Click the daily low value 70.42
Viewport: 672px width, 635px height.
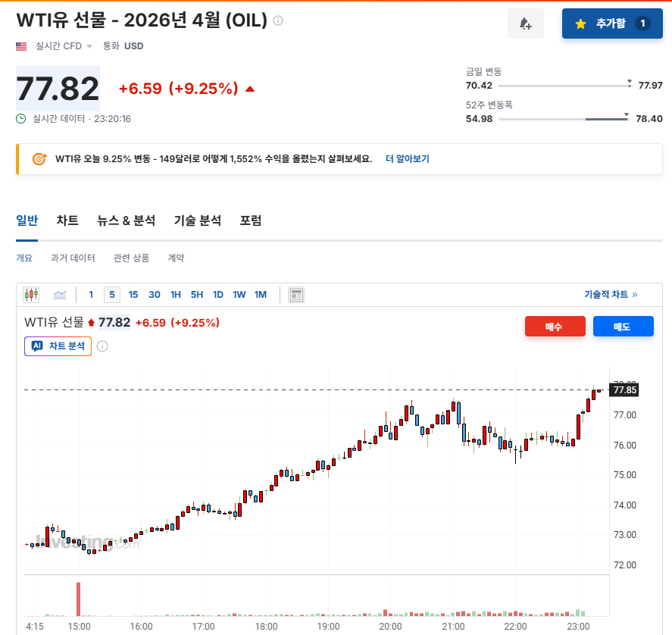point(479,86)
